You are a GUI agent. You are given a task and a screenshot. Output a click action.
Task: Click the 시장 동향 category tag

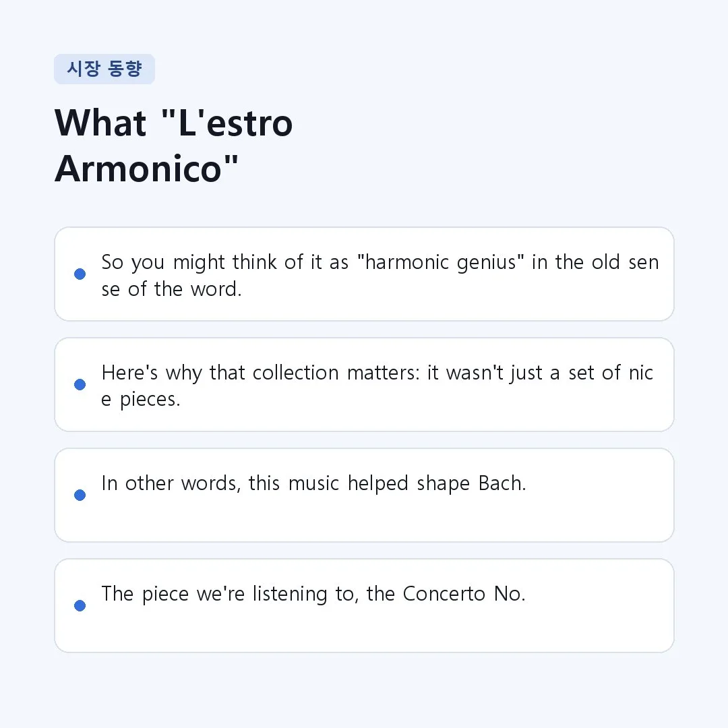click(104, 69)
